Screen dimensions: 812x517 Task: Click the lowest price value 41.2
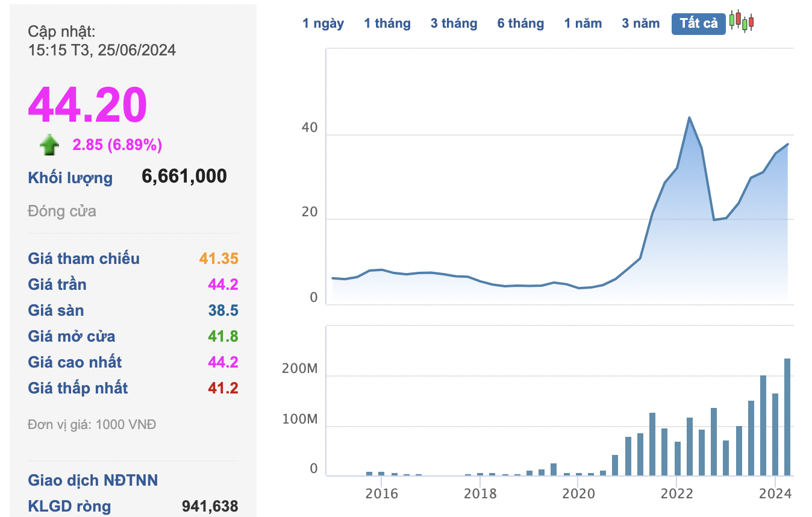pos(223,389)
